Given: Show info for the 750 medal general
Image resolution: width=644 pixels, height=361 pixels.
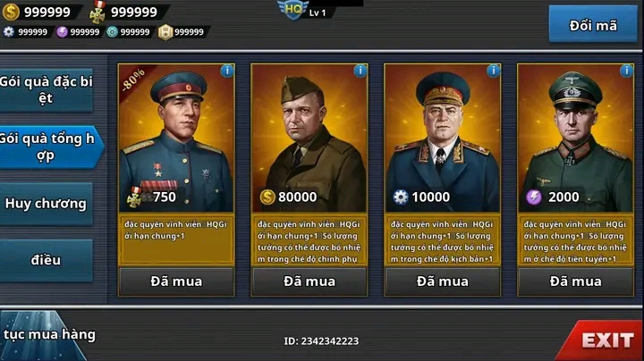Looking at the screenshot, I should click(x=226, y=71).
